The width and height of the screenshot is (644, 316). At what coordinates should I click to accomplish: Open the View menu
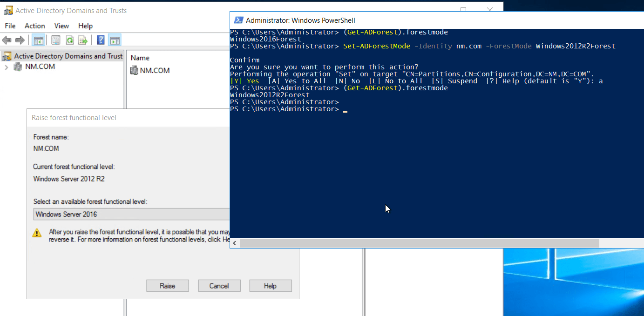[61, 26]
